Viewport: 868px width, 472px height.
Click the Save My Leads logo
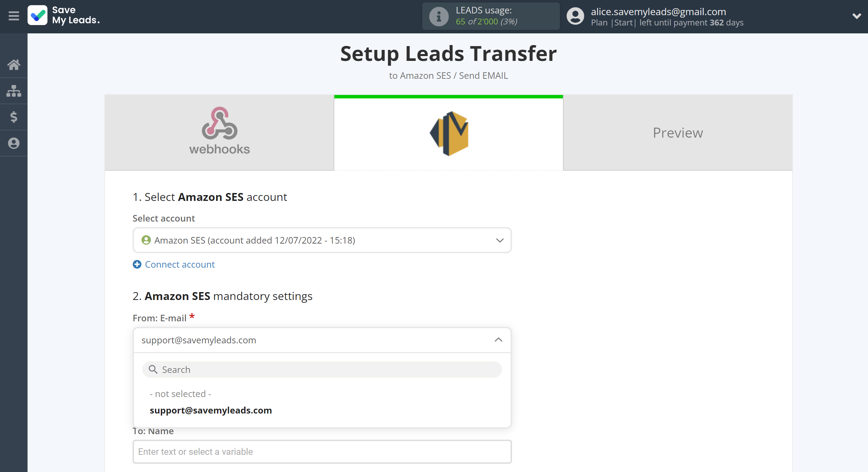pyautogui.click(x=64, y=15)
